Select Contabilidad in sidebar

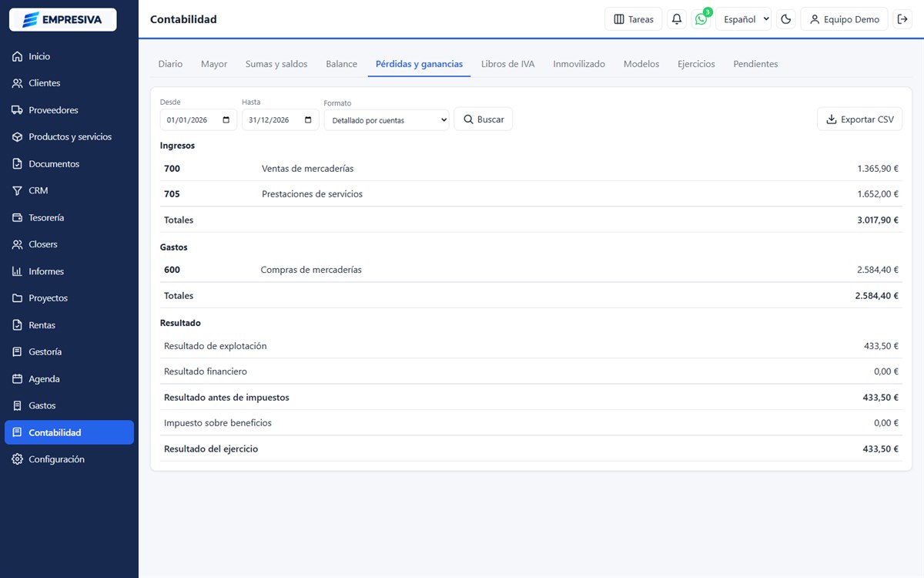(69, 432)
